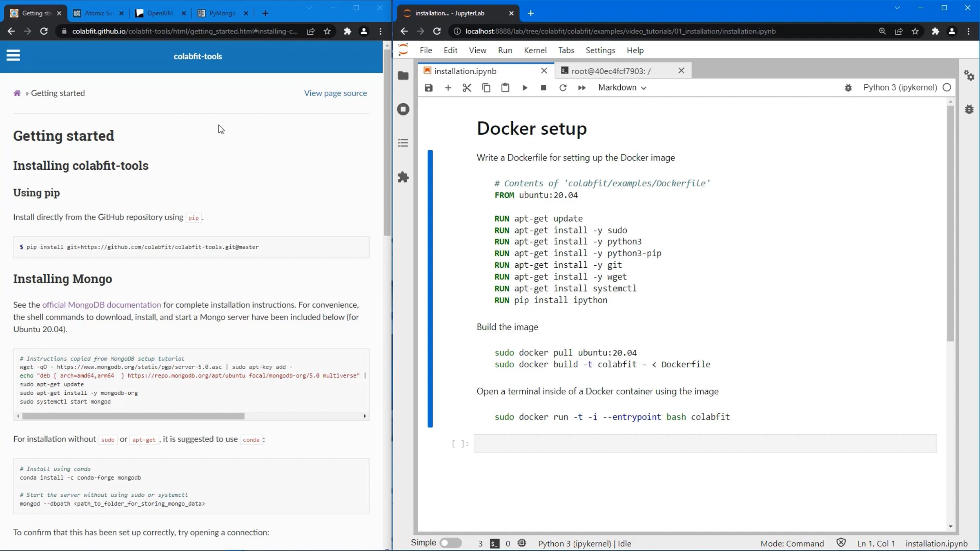
Task: Open the Edit menu
Action: pos(450,50)
